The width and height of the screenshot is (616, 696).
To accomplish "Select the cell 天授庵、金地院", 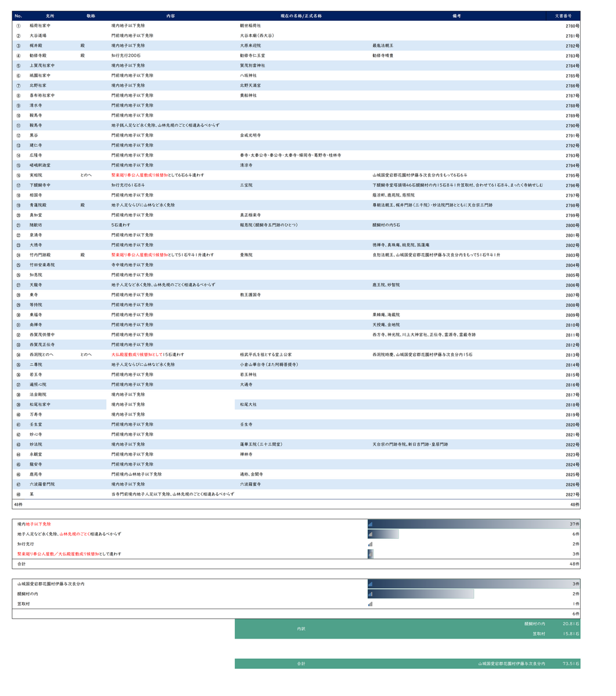I will pos(386,325).
